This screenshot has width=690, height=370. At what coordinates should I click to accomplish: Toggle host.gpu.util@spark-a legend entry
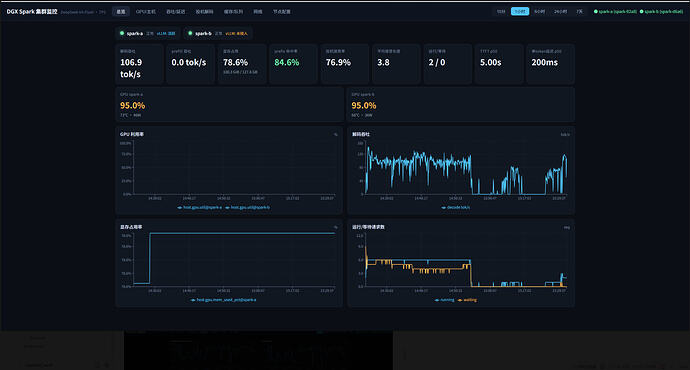199,207
